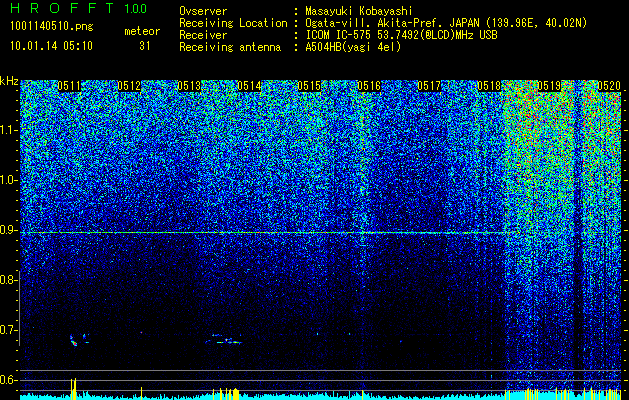Click the 'meteor' label
The image size is (629, 400).
click(x=142, y=31)
